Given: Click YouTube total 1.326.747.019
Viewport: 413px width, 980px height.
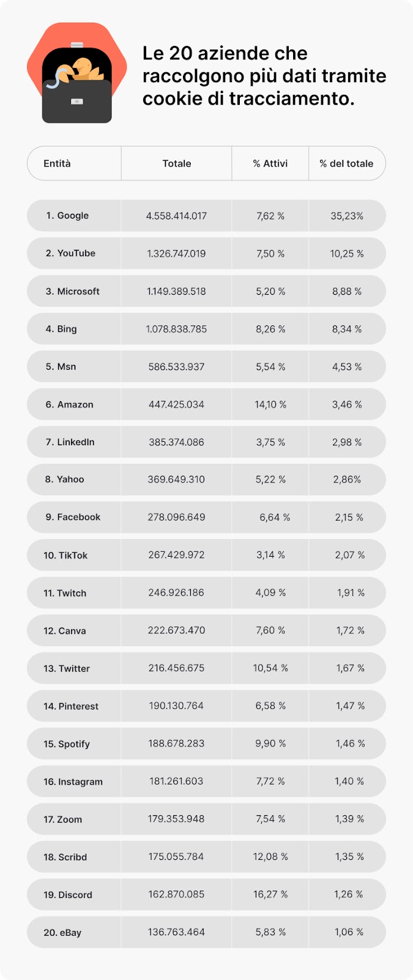Looking at the screenshot, I should [176, 254].
